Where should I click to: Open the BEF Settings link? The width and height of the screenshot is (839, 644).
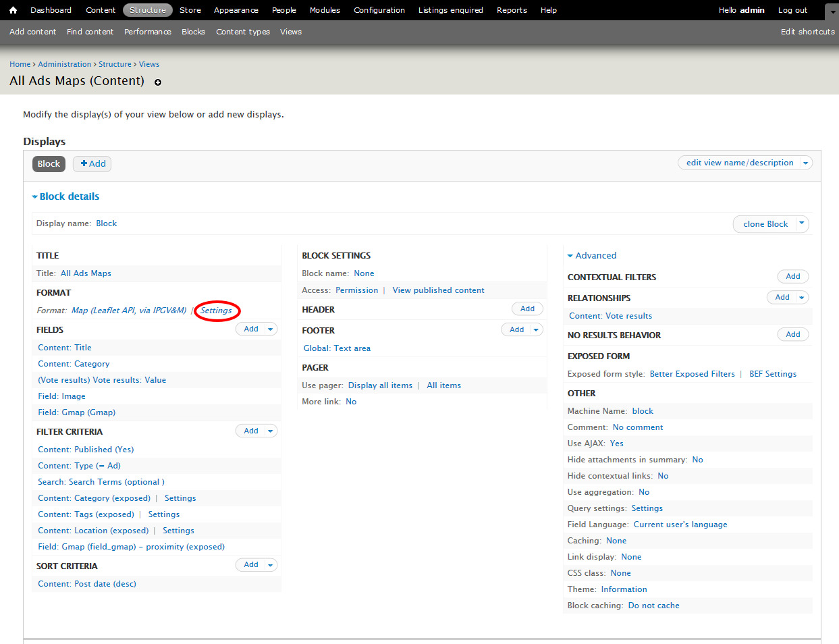click(x=772, y=374)
